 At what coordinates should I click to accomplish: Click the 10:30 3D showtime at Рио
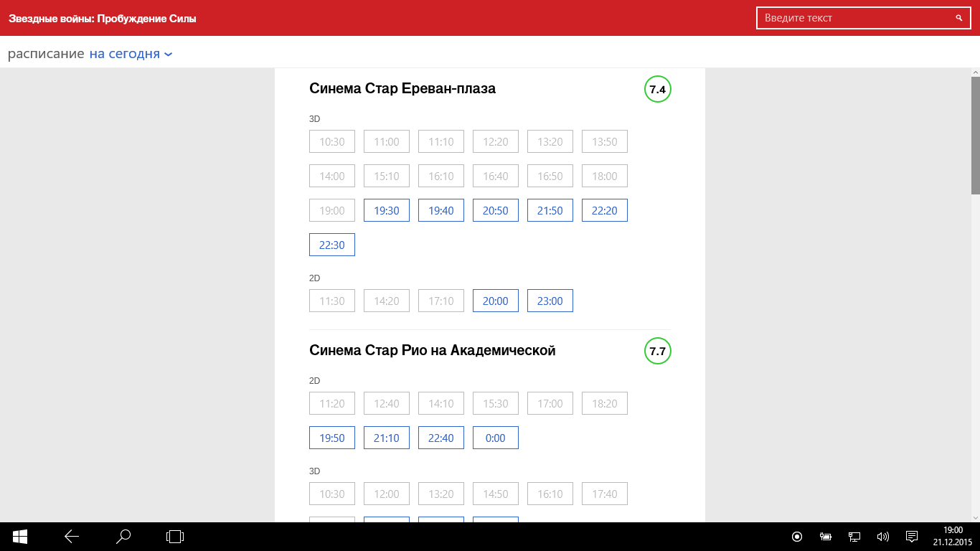coord(332,494)
